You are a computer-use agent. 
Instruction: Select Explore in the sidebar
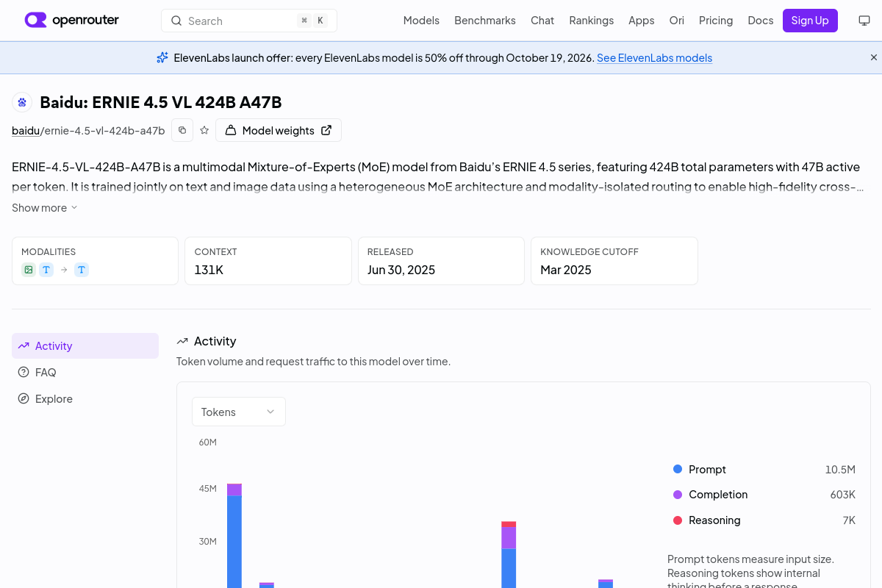click(85, 398)
